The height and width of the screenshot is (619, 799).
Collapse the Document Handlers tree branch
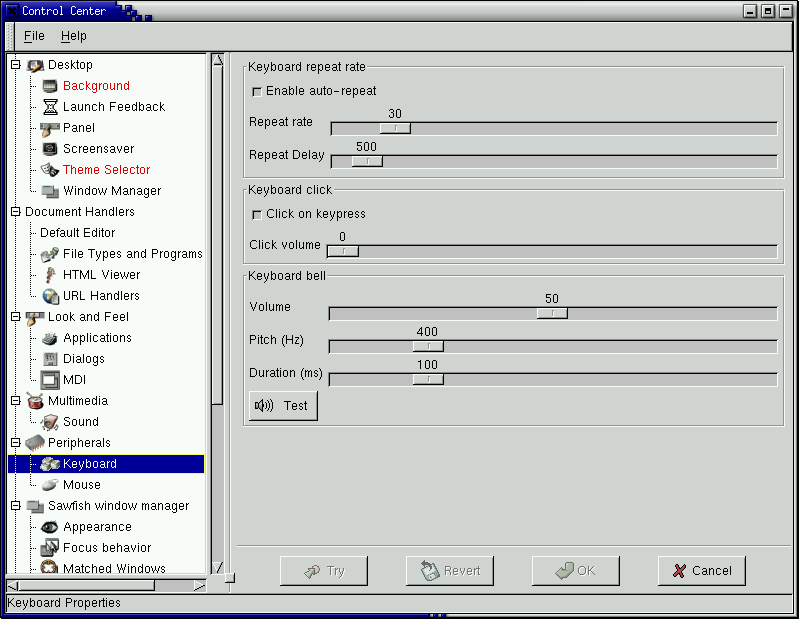[x=15, y=212]
